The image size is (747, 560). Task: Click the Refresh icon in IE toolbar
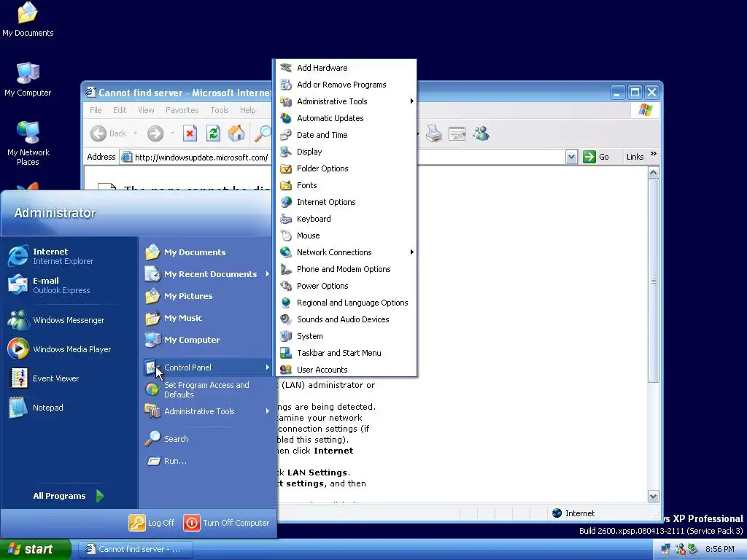[x=213, y=133]
